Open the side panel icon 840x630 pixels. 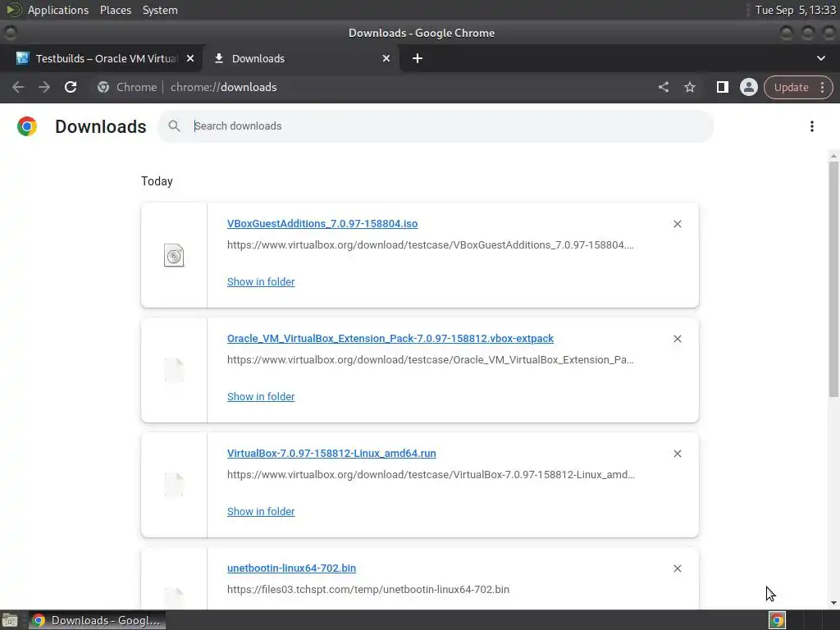(722, 87)
